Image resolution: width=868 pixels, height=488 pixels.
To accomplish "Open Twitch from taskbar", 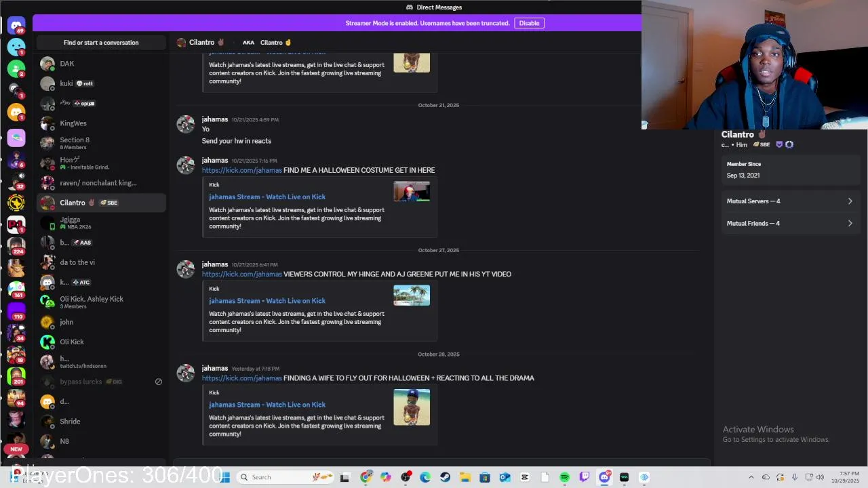I will [585, 477].
